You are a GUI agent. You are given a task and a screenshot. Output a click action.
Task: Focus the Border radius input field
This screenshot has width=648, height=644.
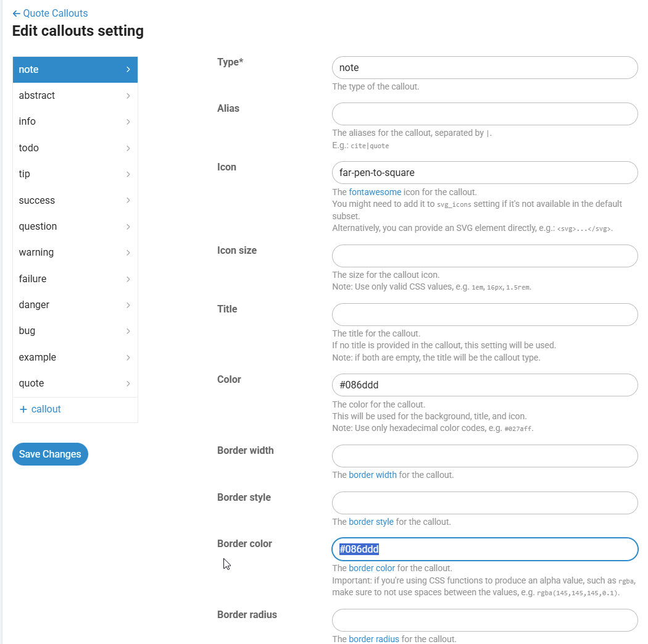pyautogui.click(x=484, y=621)
